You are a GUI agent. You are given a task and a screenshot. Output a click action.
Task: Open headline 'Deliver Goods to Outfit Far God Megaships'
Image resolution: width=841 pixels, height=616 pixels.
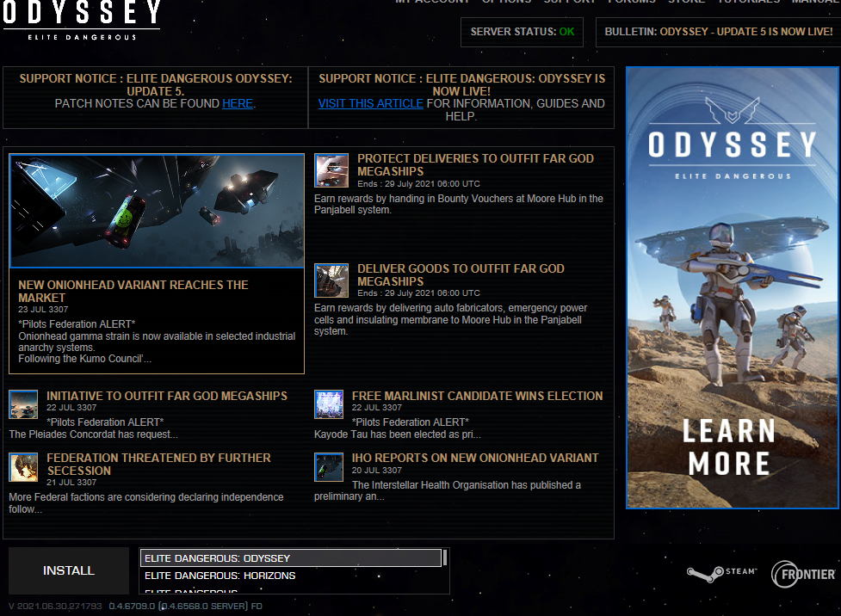[461, 274]
